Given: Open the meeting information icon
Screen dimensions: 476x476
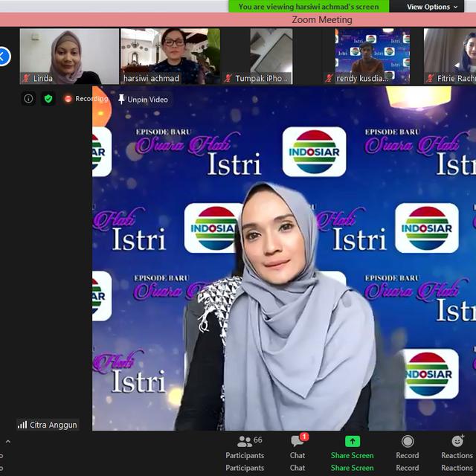Looking at the screenshot, I should (x=28, y=99).
